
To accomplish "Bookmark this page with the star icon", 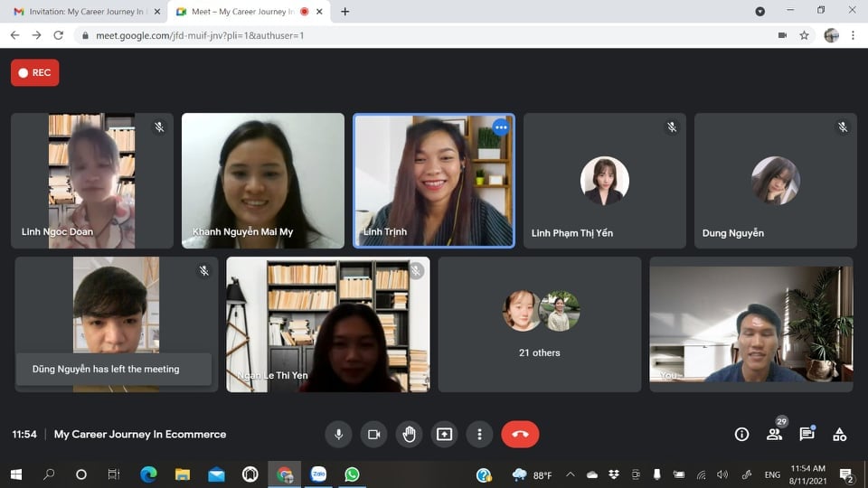I will click(x=804, y=35).
